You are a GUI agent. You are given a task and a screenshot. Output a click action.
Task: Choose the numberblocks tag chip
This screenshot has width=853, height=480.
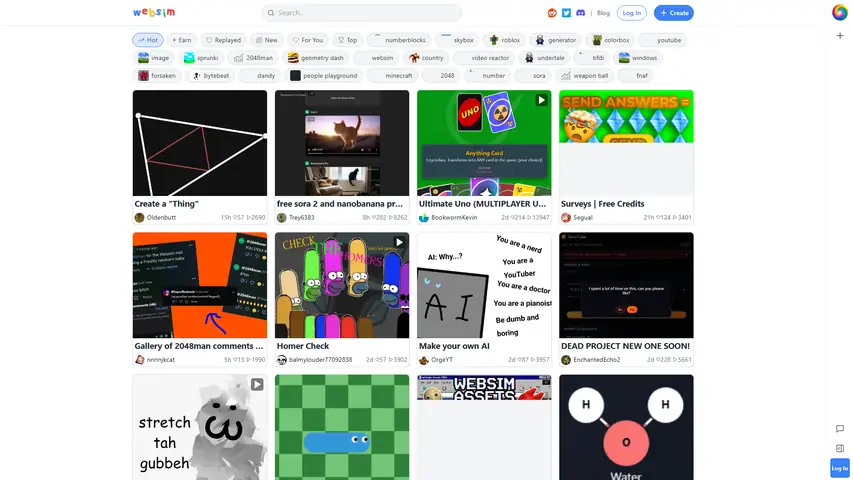pos(400,40)
